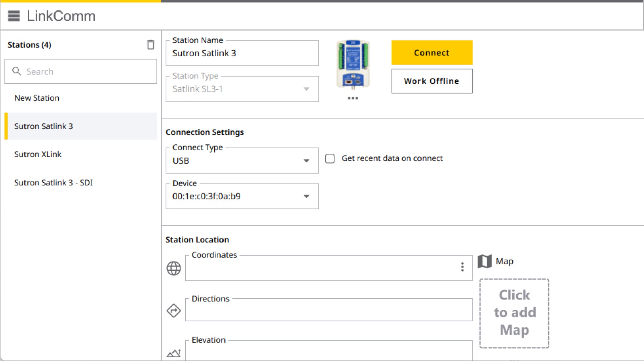Click the search magnifier icon
The width and height of the screenshot is (644, 362).
(17, 71)
